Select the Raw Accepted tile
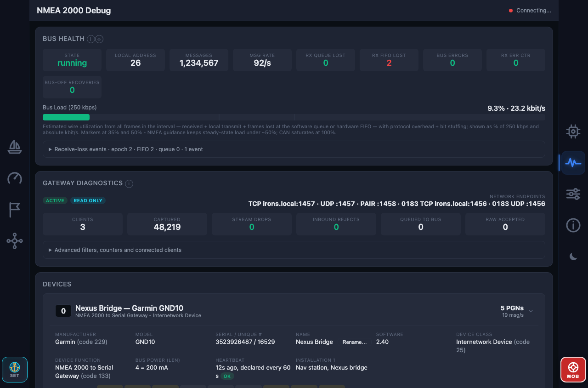The width and height of the screenshot is (588, 388). point(505,224)
